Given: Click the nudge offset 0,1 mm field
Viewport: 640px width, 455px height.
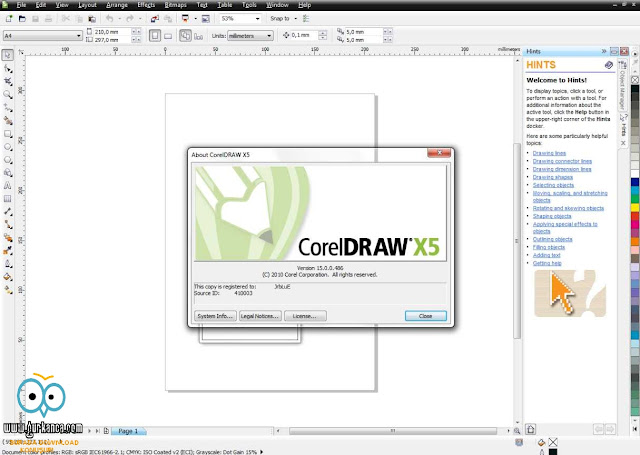Looking at the screenshot, I should [x=304, y=36].
